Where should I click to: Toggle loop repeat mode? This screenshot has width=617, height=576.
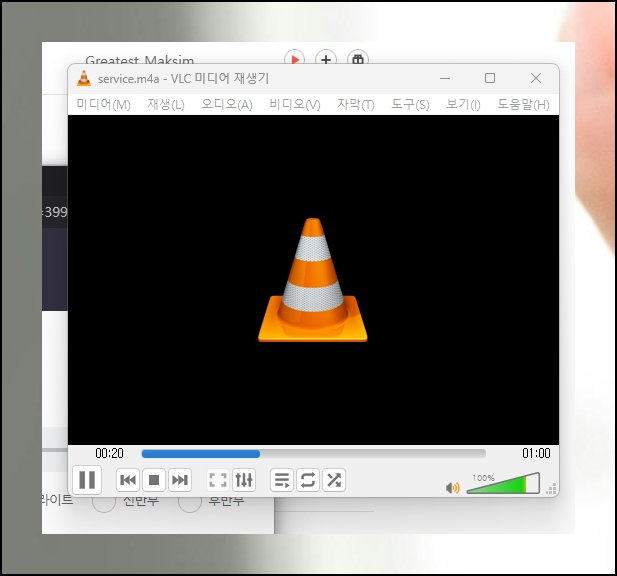pos(308,480)
